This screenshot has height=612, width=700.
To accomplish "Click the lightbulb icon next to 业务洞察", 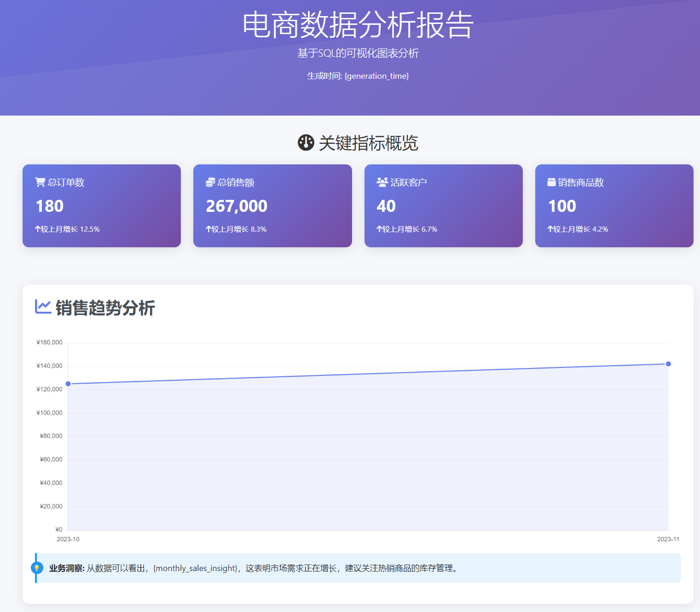I will 37,568.
